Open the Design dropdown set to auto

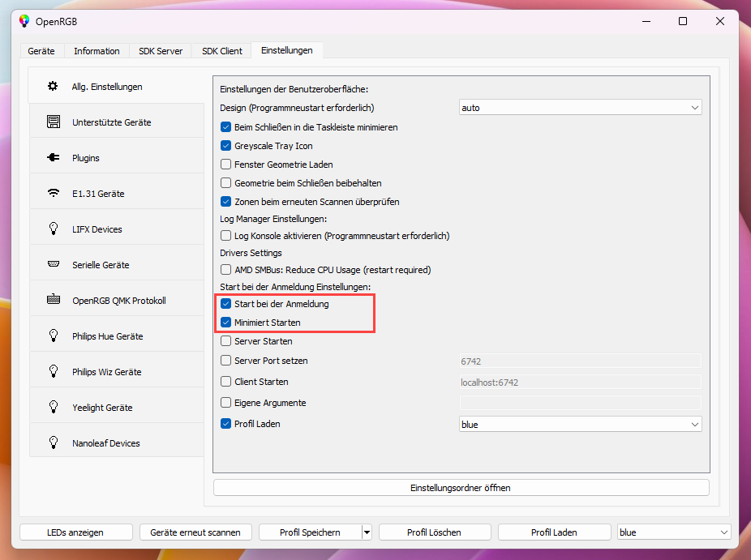tap(580, 108)
